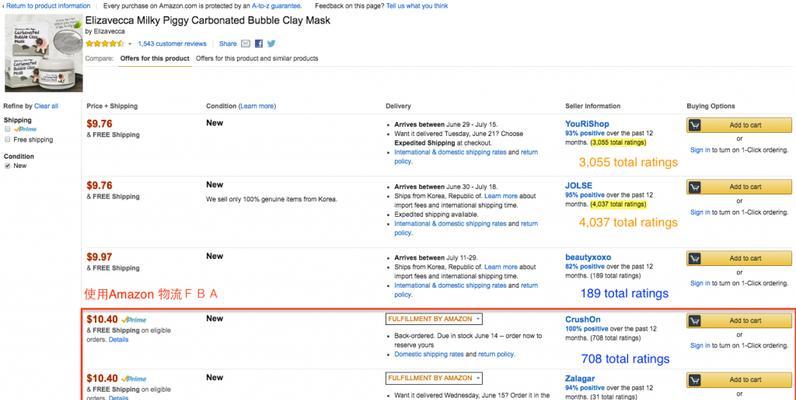Click the email share icon
The height and width of the screenshot is (400, 796).
point(246,44)
